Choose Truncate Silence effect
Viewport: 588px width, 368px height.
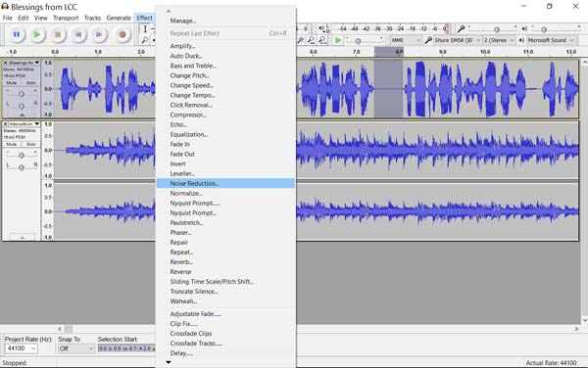225,292
